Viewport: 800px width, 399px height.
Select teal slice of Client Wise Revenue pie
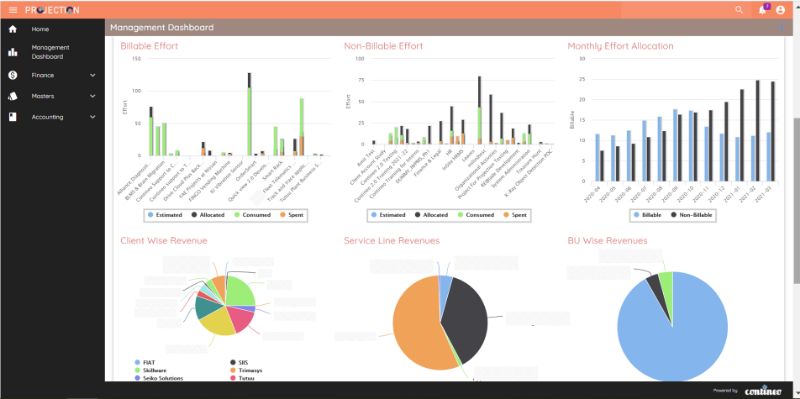pos(206,307)
